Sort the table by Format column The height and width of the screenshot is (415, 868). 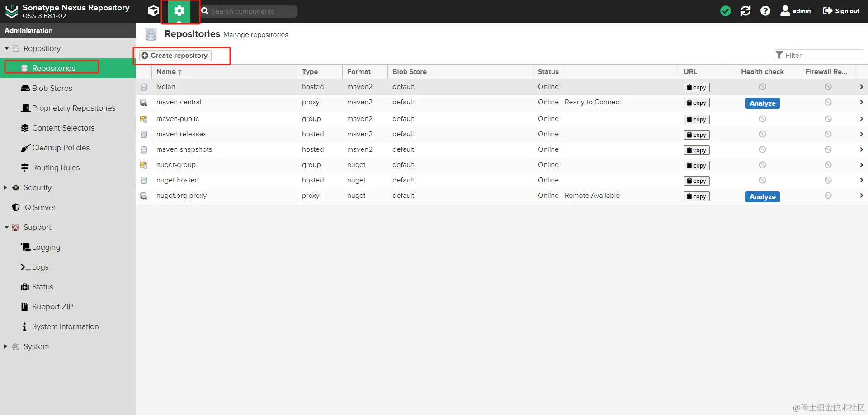(x=365, y=72)
